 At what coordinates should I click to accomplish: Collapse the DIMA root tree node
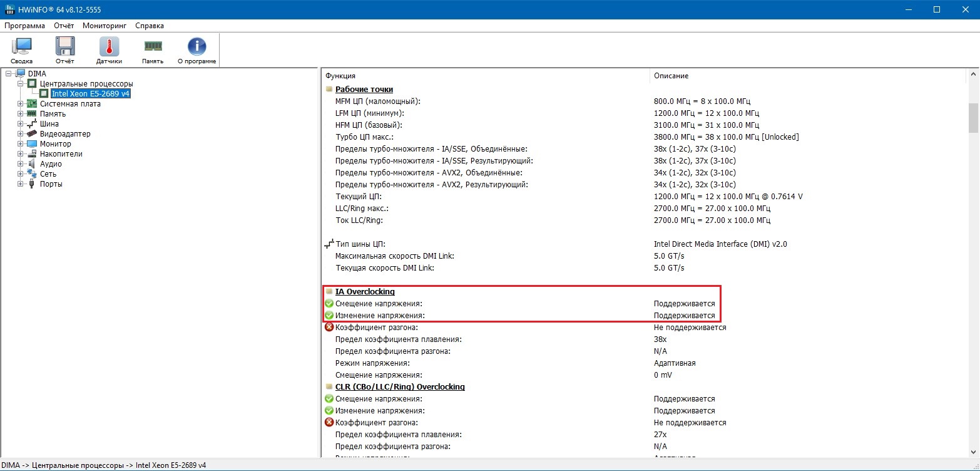pyautogui.click(x=9, y=74)
